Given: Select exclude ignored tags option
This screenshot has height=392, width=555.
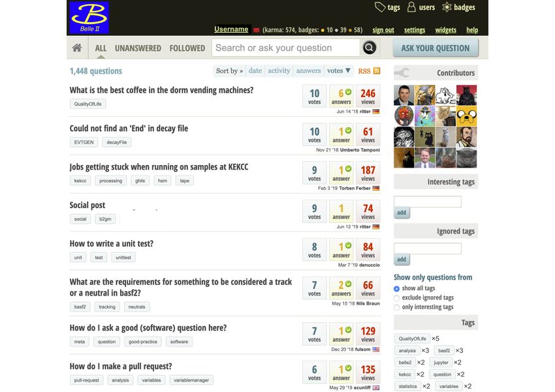Looking at the screenshot, I should (396, 298).
